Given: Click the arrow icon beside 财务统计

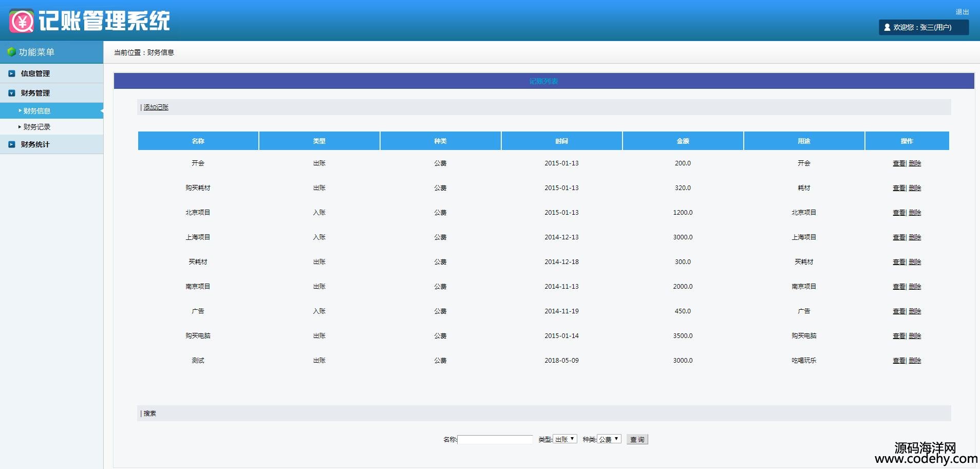Looking at the screenshot, I should click(x=12, y=144).
